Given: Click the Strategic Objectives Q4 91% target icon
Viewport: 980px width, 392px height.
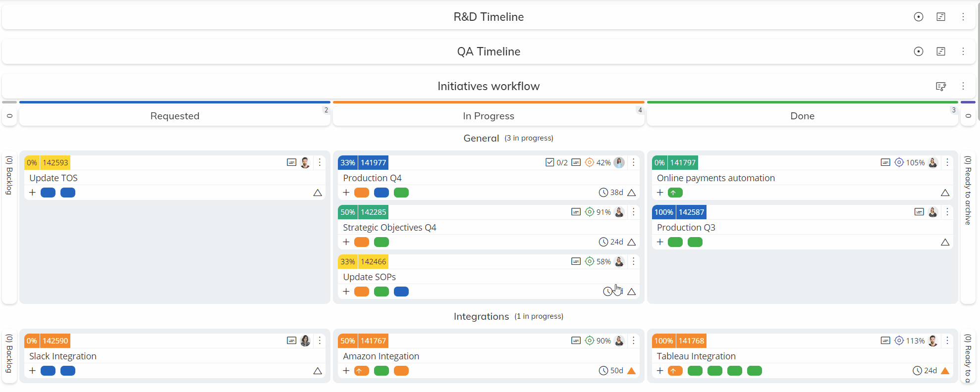Looking at the screenshot, I should tap(590, 212).
